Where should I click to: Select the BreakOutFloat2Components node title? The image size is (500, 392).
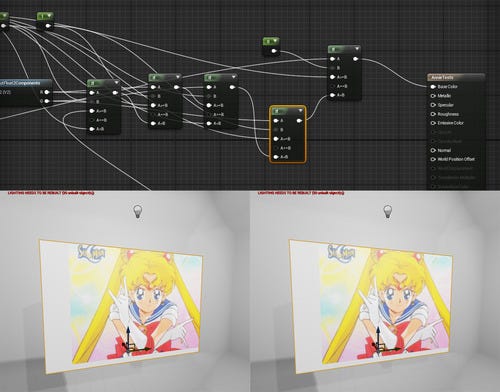click(26, 83)
